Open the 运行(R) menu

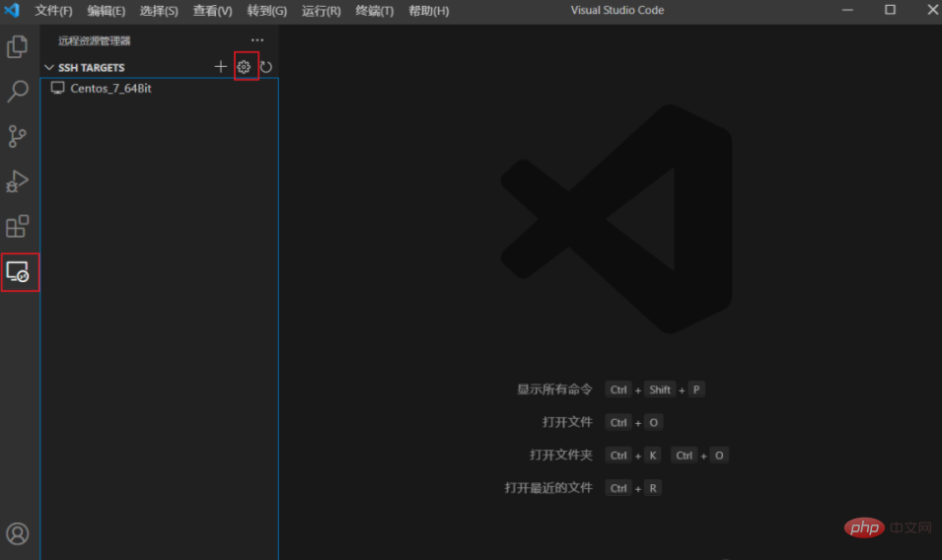click(321, 11)
